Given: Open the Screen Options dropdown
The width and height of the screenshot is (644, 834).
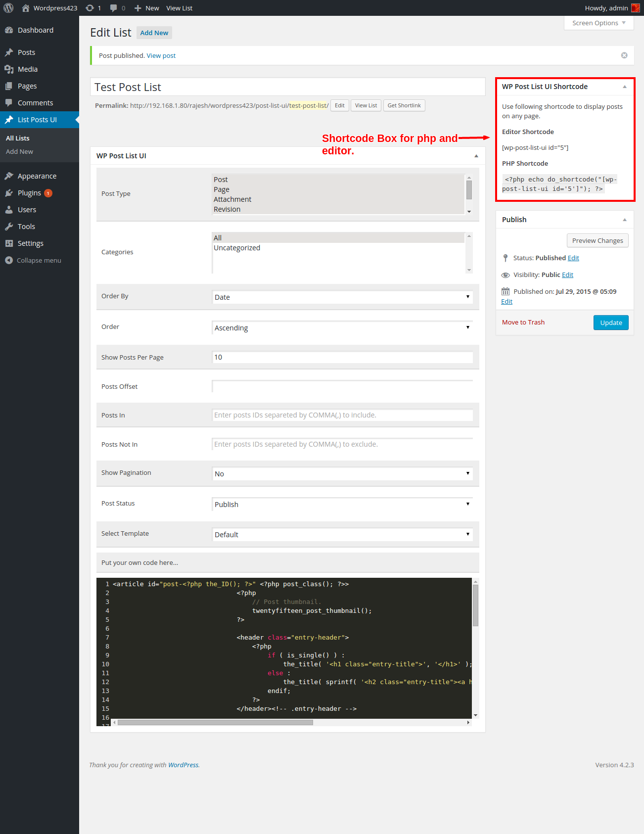Looking at the screenshot, I should click(x=598, y=23).
